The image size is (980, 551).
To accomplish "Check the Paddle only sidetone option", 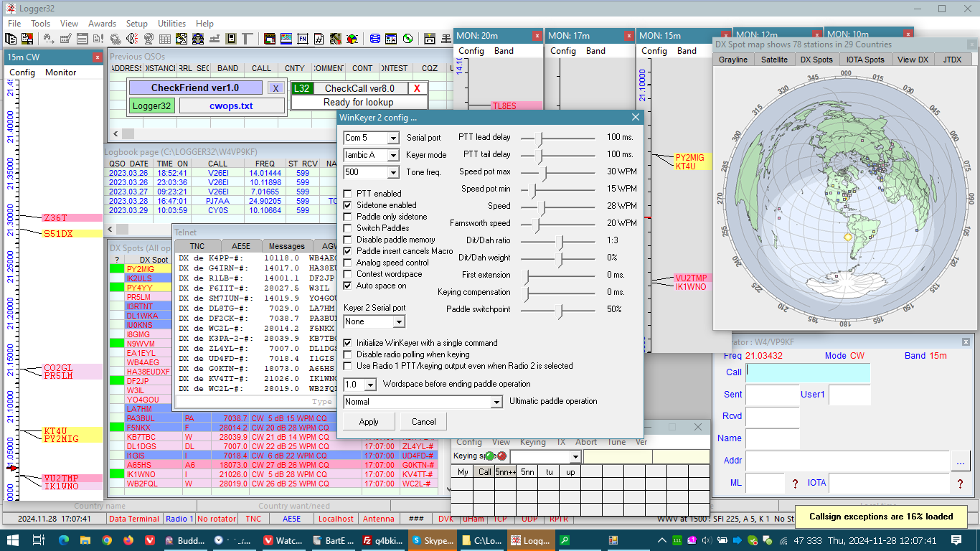I will tap(348, 217).
